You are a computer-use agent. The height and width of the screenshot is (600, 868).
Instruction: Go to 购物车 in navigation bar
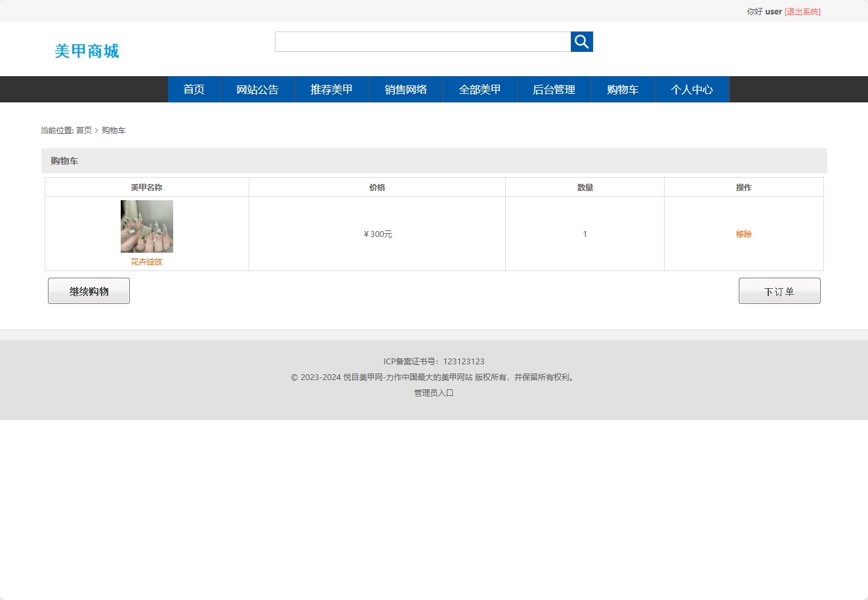tap(623, 89)
